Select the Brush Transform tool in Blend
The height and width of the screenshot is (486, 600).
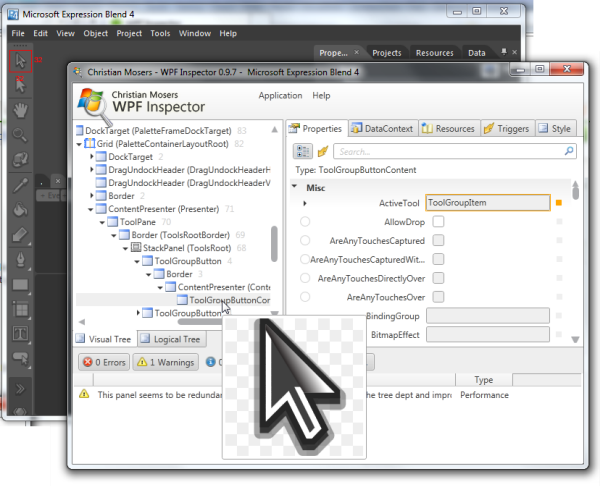20,235
